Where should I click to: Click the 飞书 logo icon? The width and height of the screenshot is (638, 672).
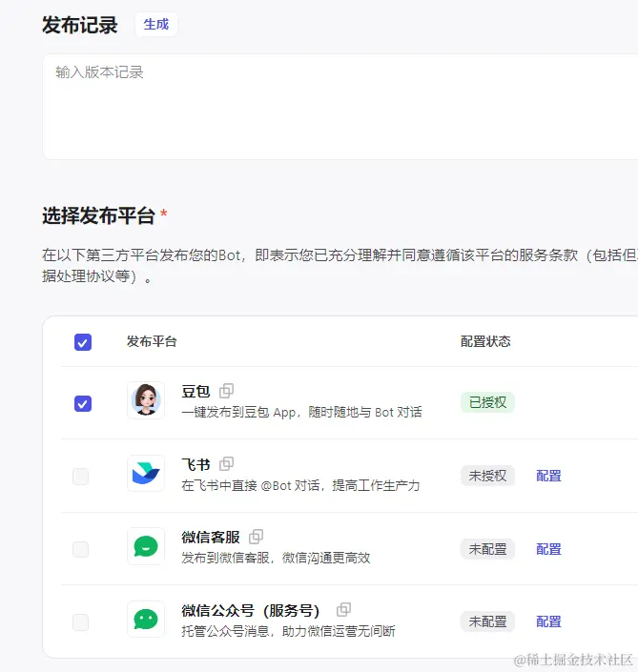click(146, 473)
